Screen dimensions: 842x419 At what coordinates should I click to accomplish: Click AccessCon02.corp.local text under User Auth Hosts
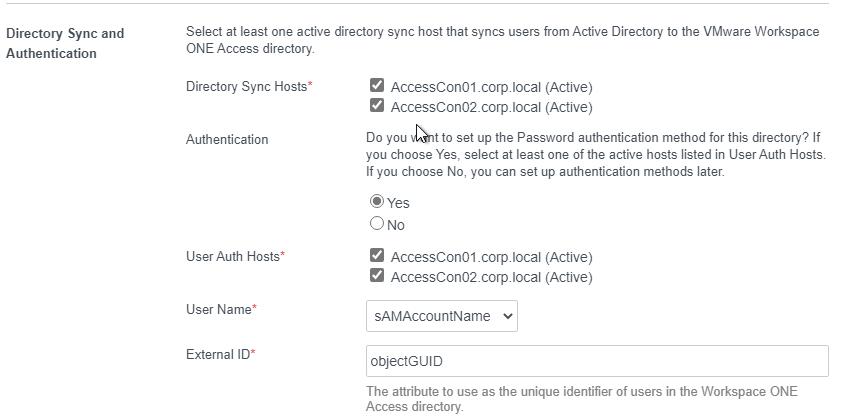click(x=466, y=277)
